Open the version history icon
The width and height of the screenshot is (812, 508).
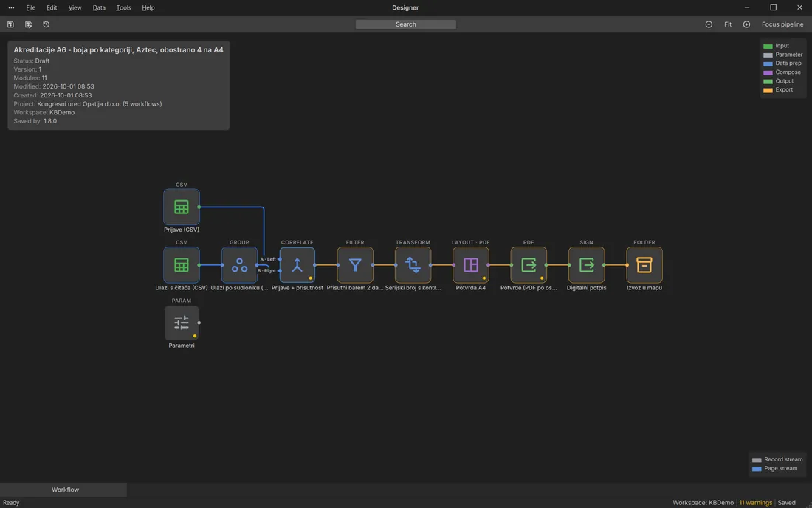coord(46,24)
